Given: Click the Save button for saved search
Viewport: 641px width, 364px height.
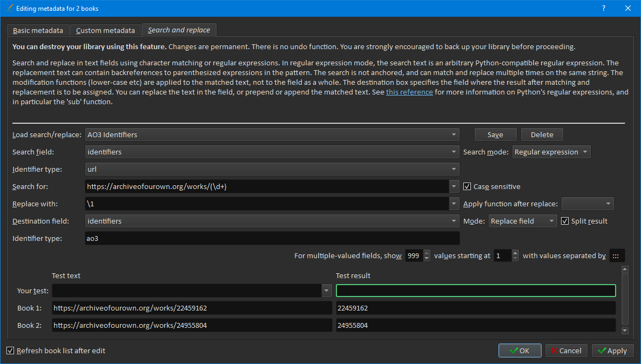Looking at the screenshot, I should click(495, 134).
